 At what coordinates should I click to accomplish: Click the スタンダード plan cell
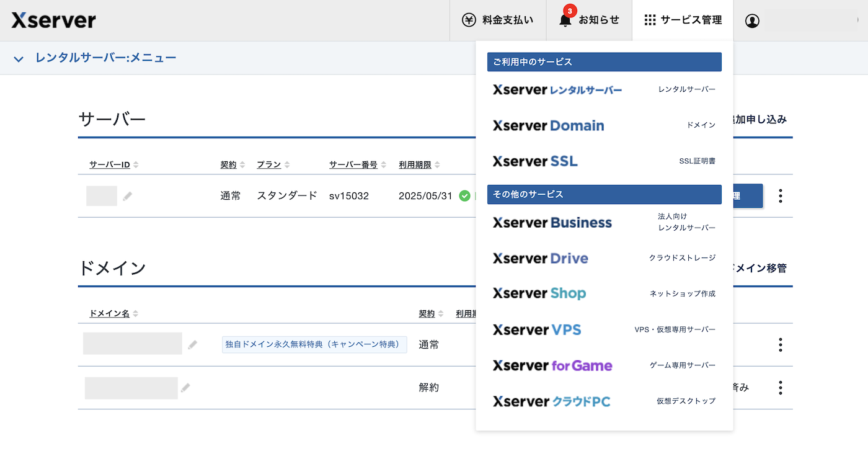coord(287,196)
